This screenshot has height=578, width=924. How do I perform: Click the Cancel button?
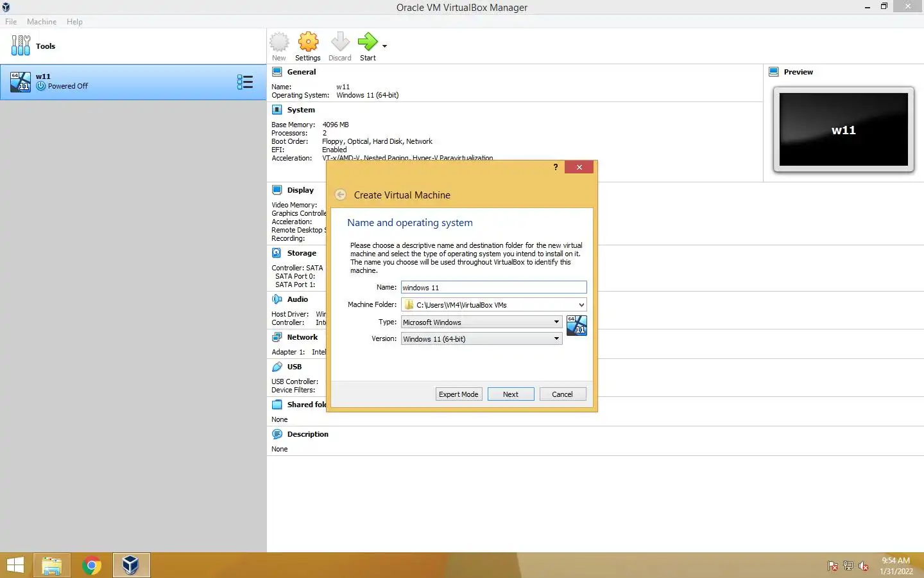(563, 394)
